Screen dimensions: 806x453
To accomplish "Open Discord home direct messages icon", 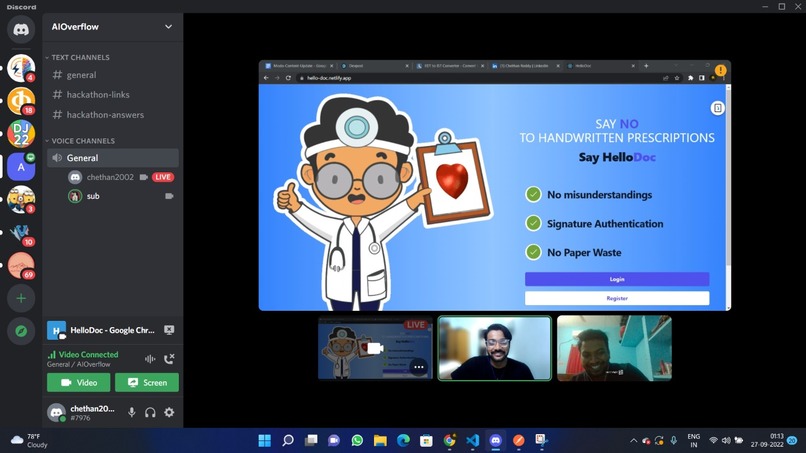I will (x=21, y=30).
